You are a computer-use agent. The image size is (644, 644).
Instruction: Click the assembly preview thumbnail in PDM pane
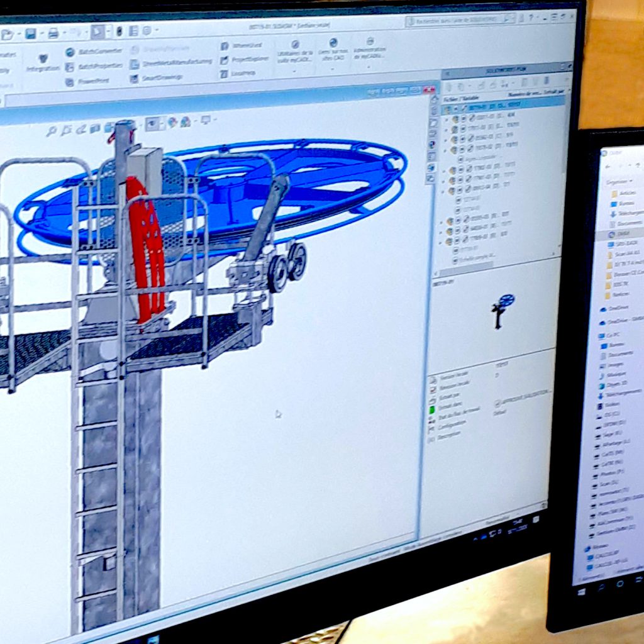click(x=502, y=310)
